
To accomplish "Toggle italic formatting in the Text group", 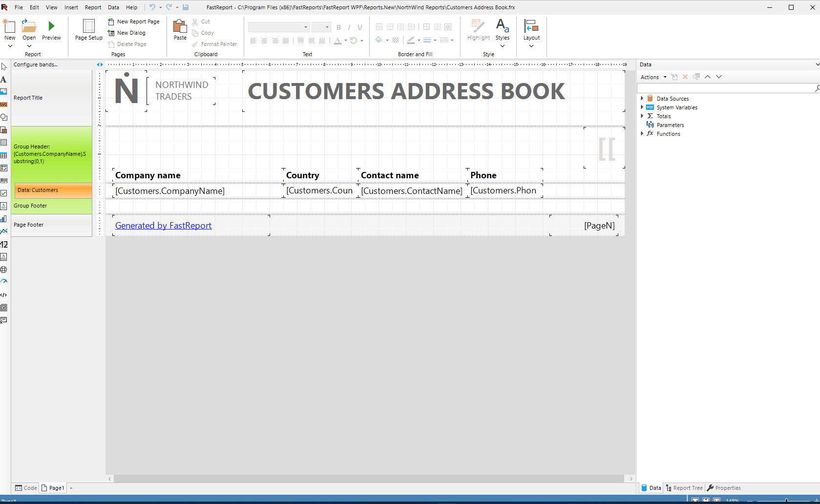I will click(x=349, y=27).
